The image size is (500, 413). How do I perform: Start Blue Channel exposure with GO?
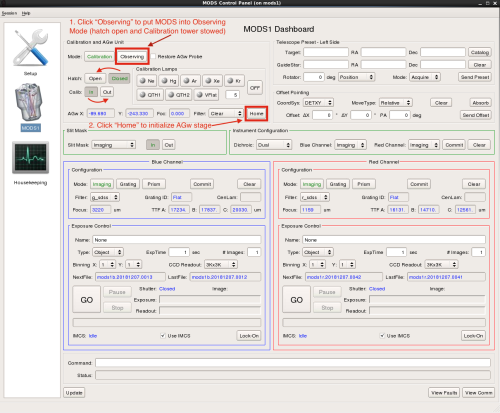pos(87,300)
